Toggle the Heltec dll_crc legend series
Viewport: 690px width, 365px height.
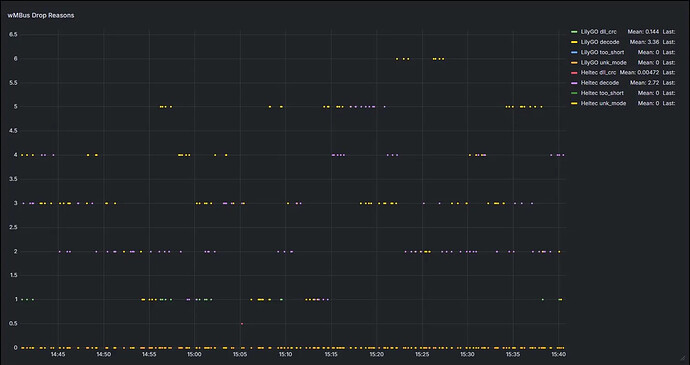(598, 72)
